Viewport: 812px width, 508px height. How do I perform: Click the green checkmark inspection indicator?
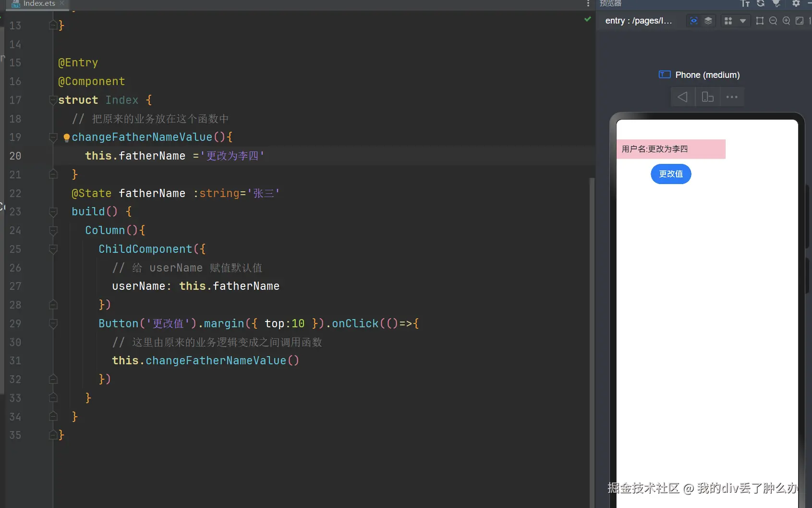[x=587, y=19]
